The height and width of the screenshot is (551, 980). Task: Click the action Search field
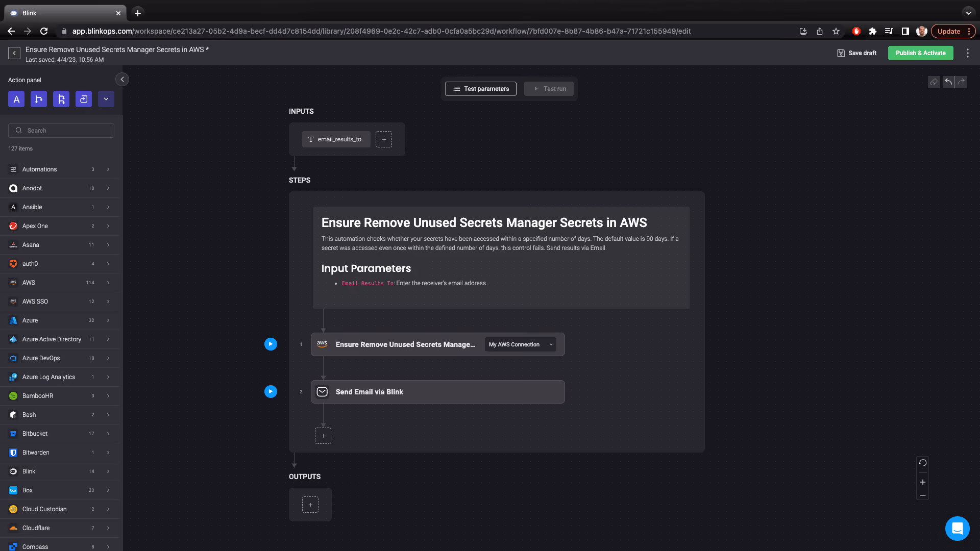(x=61, y=131)
